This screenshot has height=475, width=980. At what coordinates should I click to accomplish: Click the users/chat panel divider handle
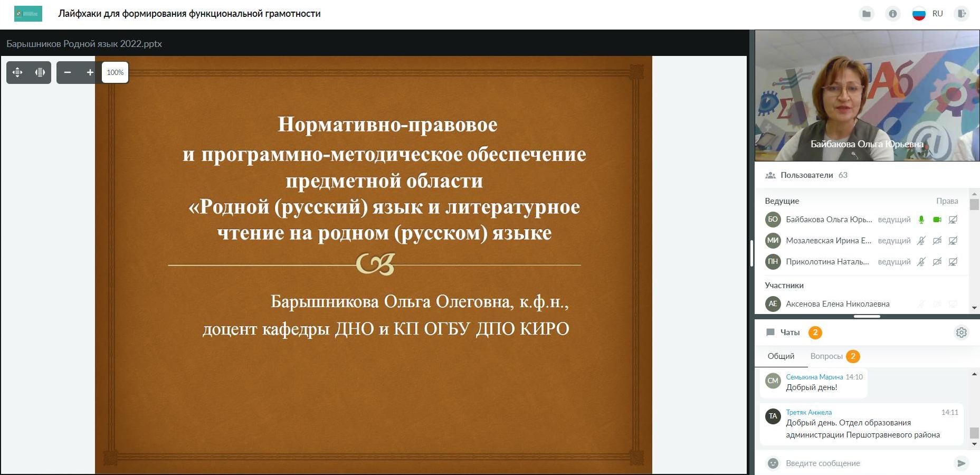867,316
